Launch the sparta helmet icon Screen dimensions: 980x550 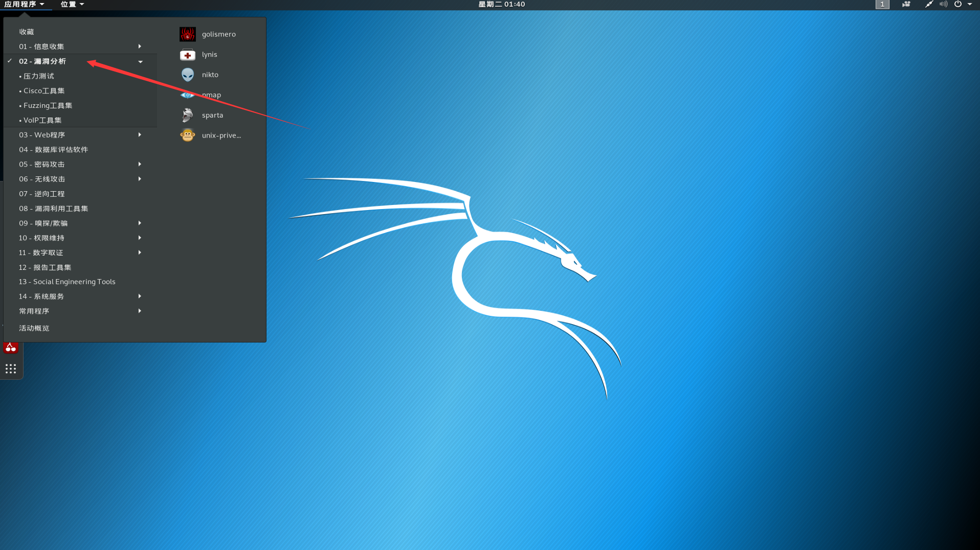[x=188, y=115]
